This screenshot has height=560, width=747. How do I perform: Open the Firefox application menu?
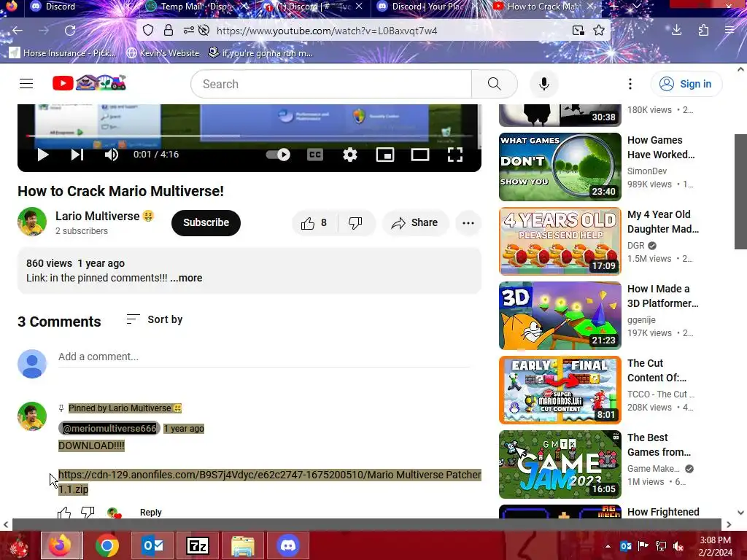point(729,31)
